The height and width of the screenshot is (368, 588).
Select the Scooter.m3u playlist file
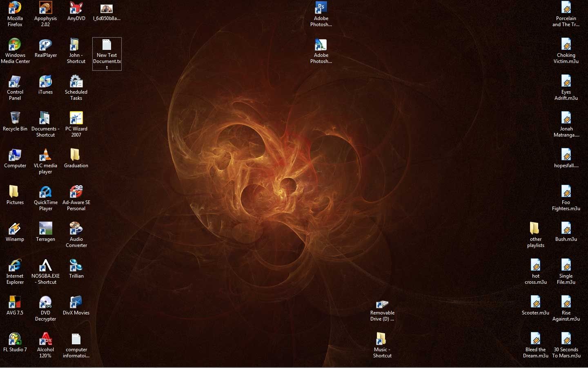535,302
